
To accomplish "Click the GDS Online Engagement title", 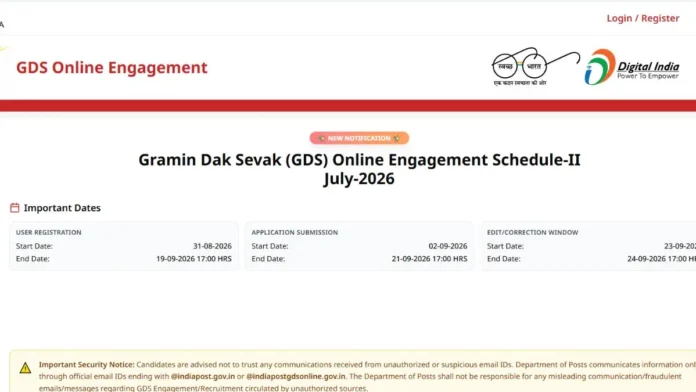I will (112, 67).
